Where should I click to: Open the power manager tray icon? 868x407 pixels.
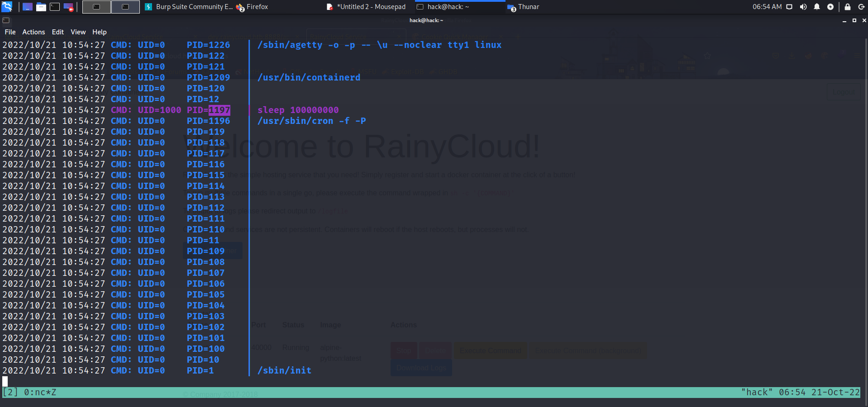click(x=830, y=7)
